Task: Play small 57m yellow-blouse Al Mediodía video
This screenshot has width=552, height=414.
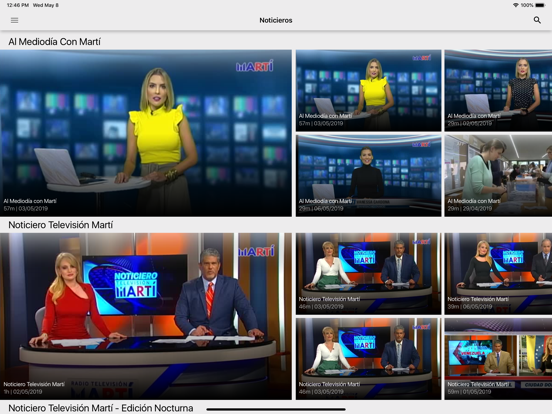Action: click(368, 90)
